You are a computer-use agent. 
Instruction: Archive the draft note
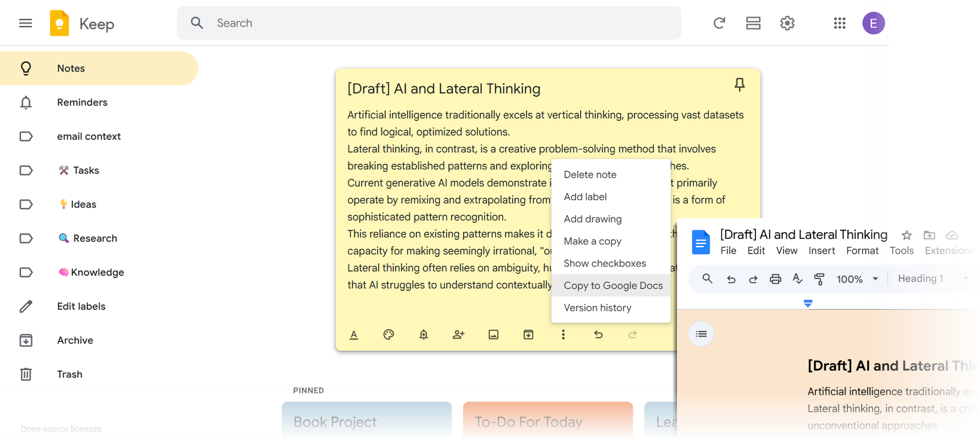point(528,334)
